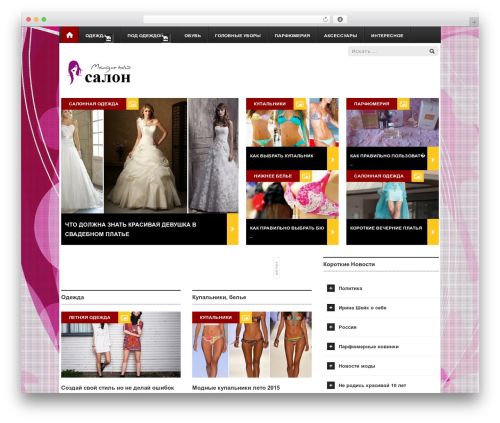The height and width of the screenshot is (423, 500).
Task: Click yellow arrow beside КОРОТКИЕ ВЕЧЕРНИЕ ПЛАТЬЯ
Action: 433,232
